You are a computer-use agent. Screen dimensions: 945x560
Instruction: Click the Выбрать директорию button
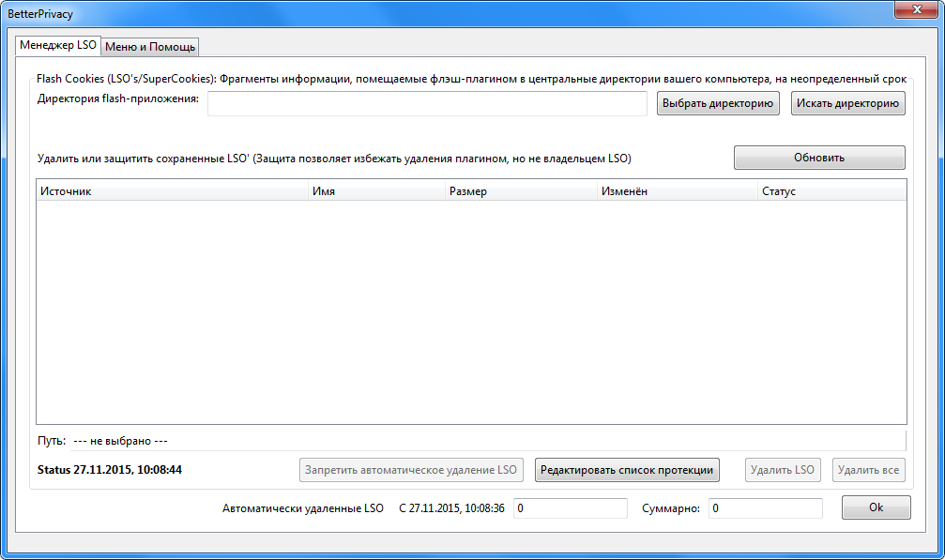pyautogui.click(x=717, y=103)
